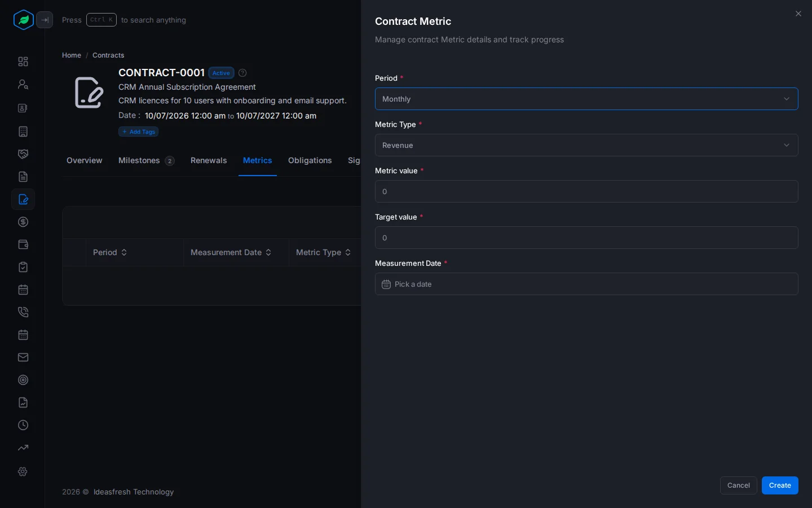Open the contacts address book icon
The height and width of the screenshot is (508, 812).
point(23,108)
